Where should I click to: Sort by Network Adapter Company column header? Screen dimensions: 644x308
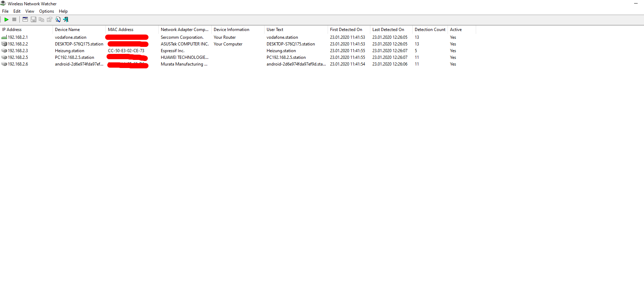185,30
